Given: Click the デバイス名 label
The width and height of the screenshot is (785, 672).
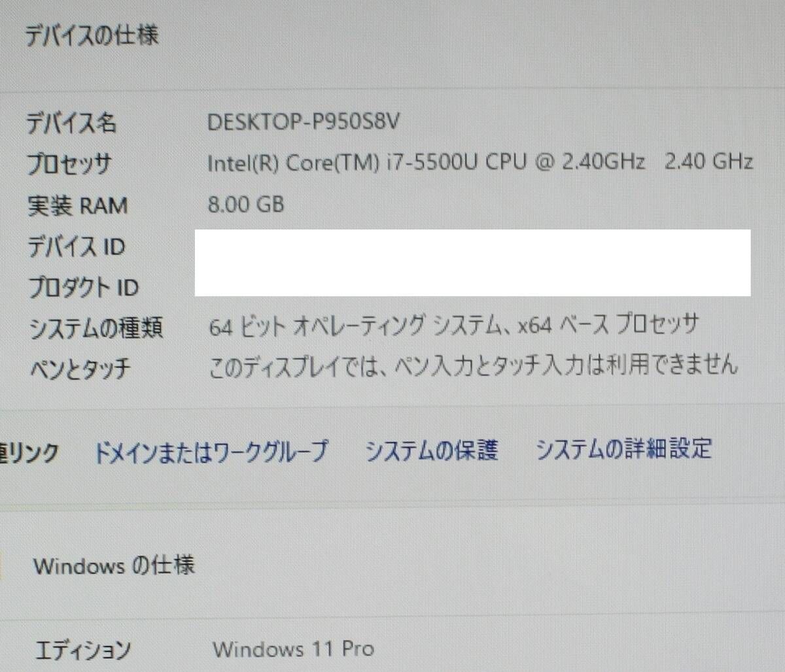Looking at the screenshot, I should [x=71, y=122].
